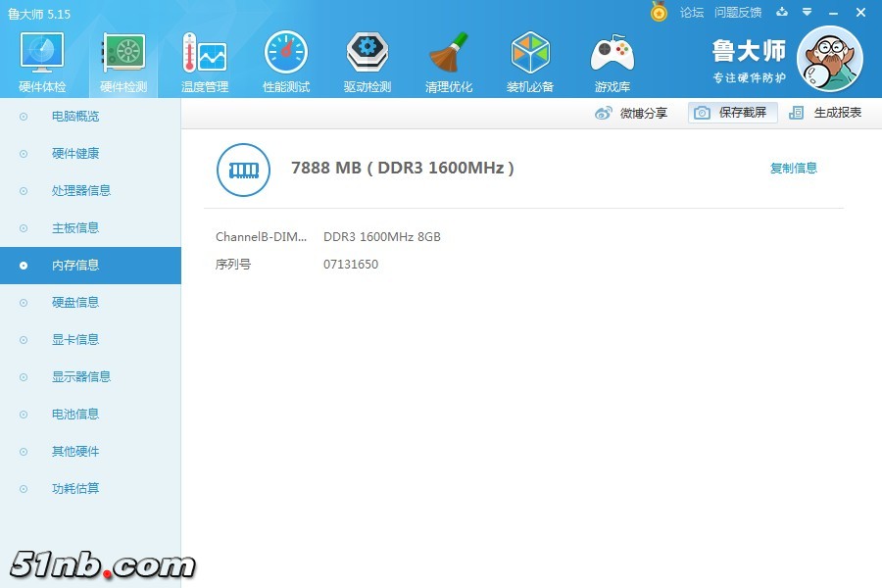The height and width of the screenshot is (588, 882).
Task: Go to 显卡信息 sidebar entry
Action: click(75, 340)
